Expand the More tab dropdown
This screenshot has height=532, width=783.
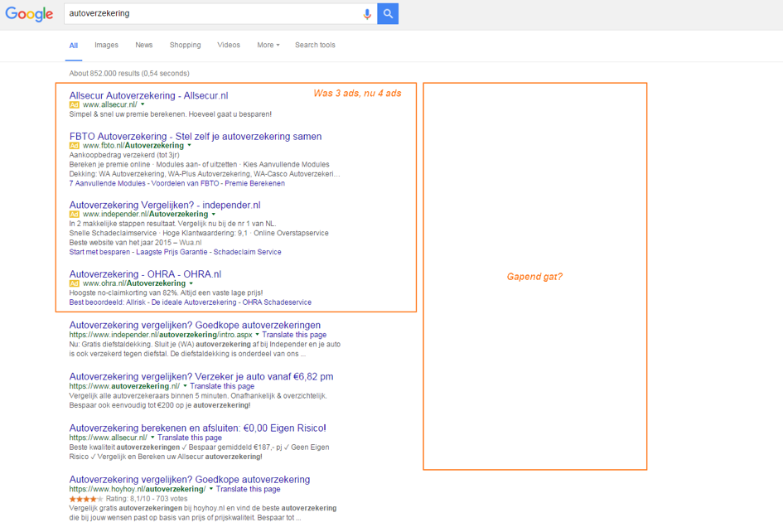click(x=268, y=45)
